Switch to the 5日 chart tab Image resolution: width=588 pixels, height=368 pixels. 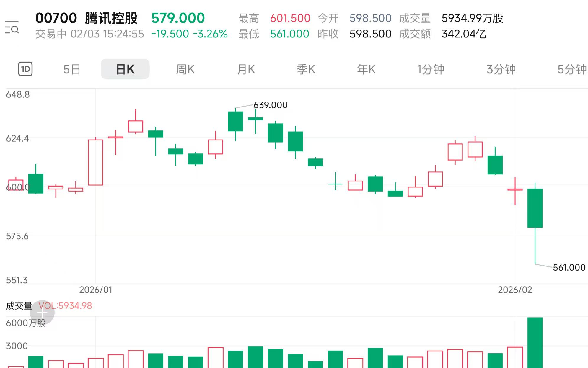point(72,69)
